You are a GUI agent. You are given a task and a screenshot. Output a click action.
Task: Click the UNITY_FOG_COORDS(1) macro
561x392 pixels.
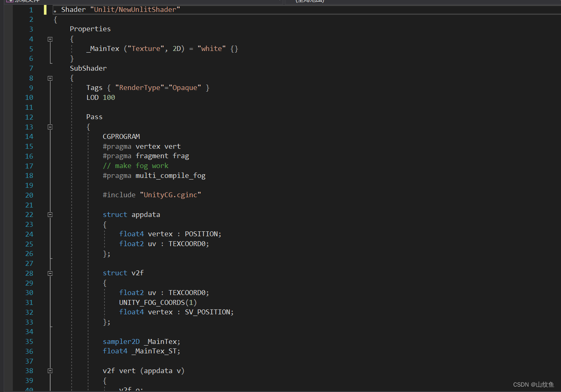pos(158,302)
